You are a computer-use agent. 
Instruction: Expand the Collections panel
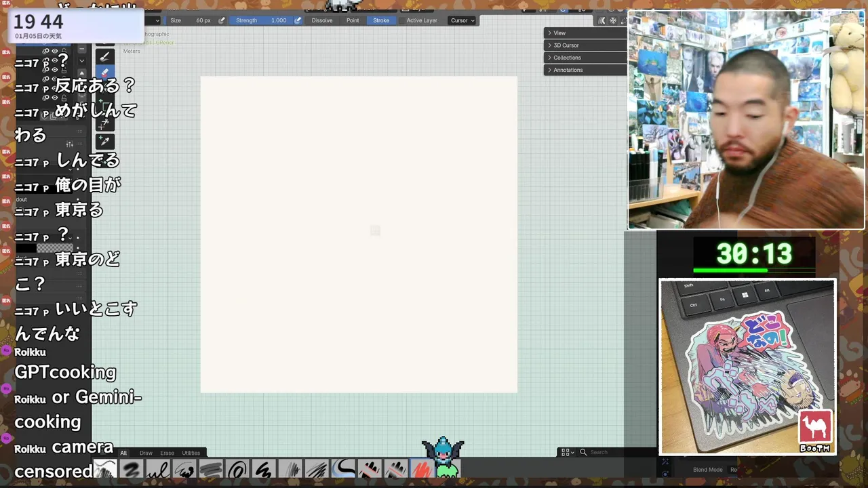(585, 58)
